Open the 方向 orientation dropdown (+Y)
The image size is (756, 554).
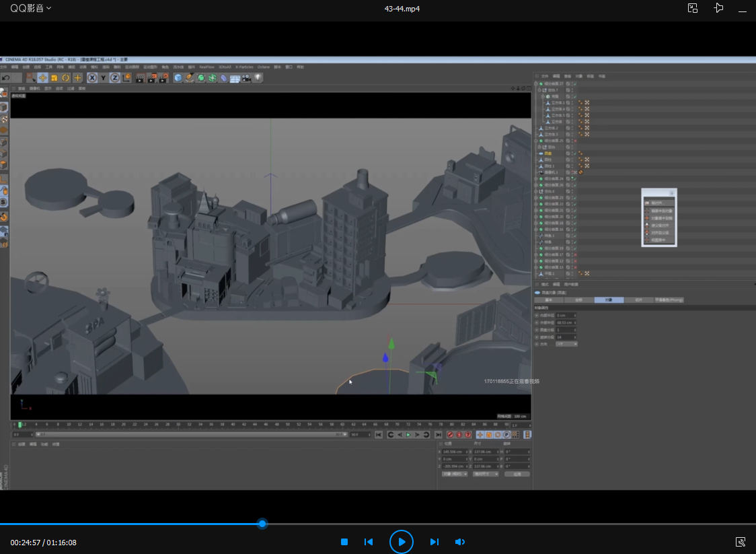click(566, 344)
